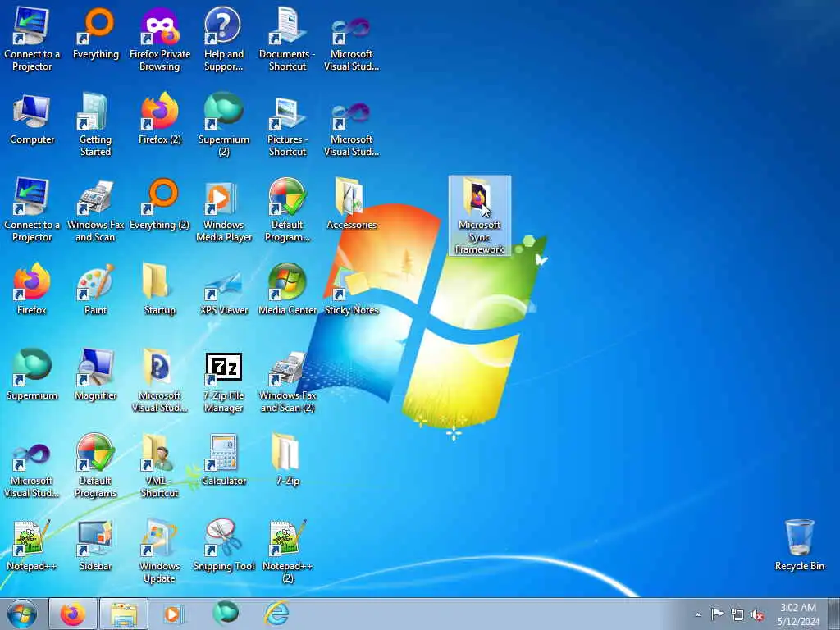Select the Supermium (2) desktop shortcut

(x=223, y=125)
